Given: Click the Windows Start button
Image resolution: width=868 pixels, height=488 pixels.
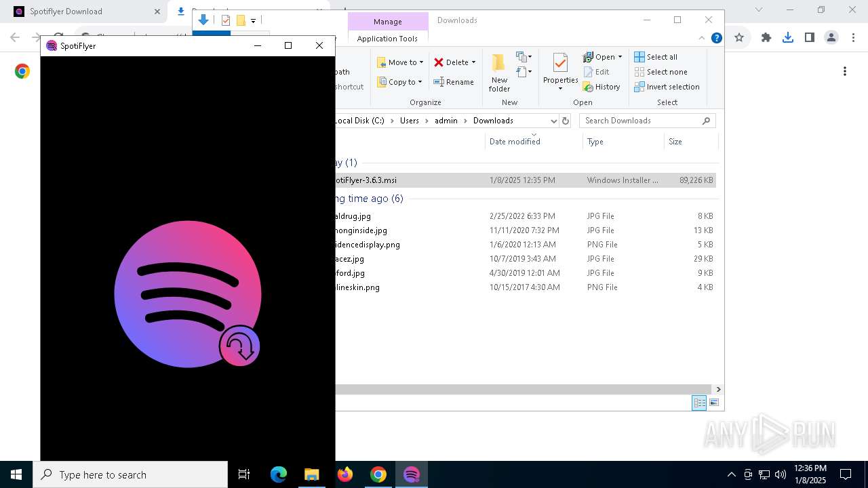Looking at the screenshot, I should pyautogui.click(x=16, y=474).
